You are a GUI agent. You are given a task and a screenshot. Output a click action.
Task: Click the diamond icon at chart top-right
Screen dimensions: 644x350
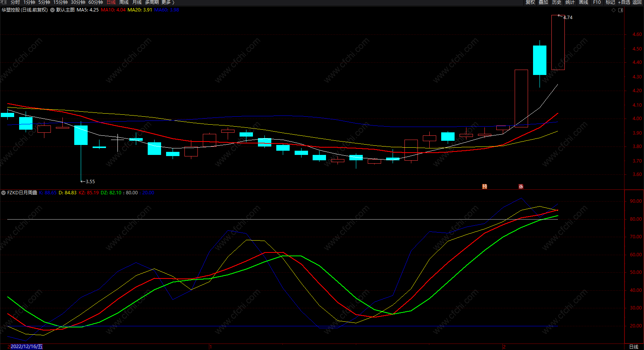(x=614, y=10)
